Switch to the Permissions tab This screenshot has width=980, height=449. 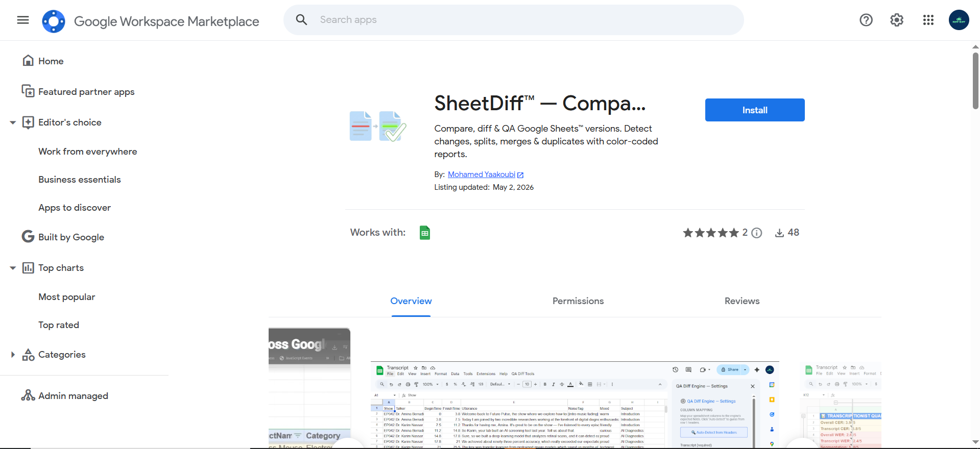(x=578, y=301)
